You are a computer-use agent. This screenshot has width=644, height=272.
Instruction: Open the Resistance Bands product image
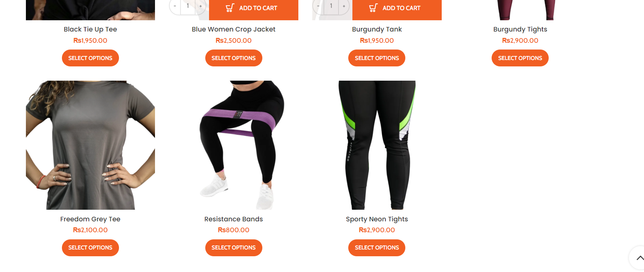point(234,145)
